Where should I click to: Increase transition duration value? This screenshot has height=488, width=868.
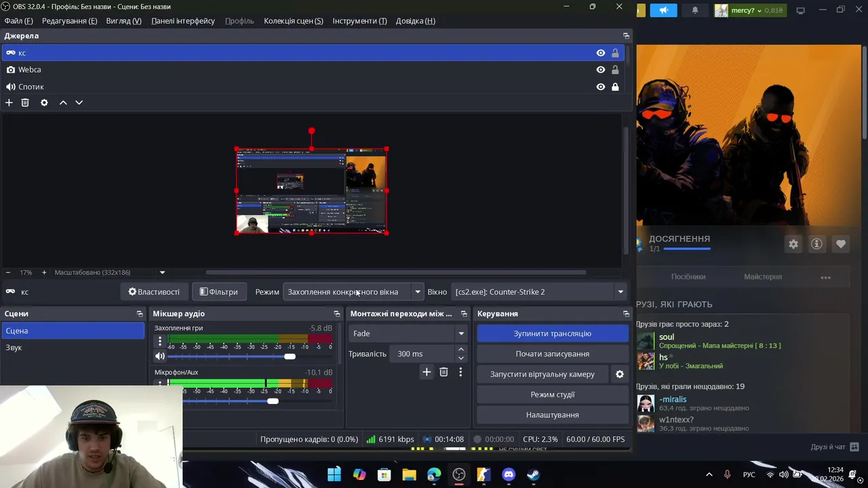(461, 350)
